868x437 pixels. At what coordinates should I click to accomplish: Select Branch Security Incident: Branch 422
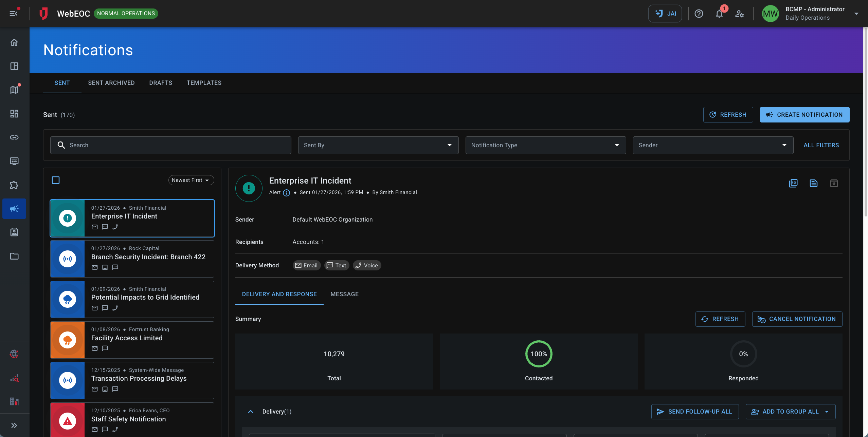pos(132,259)
